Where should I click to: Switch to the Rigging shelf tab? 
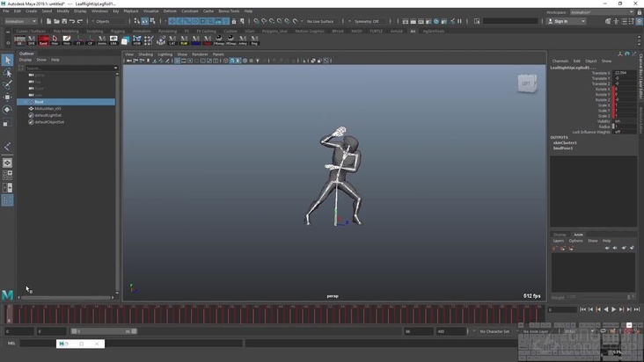(117, 31)
